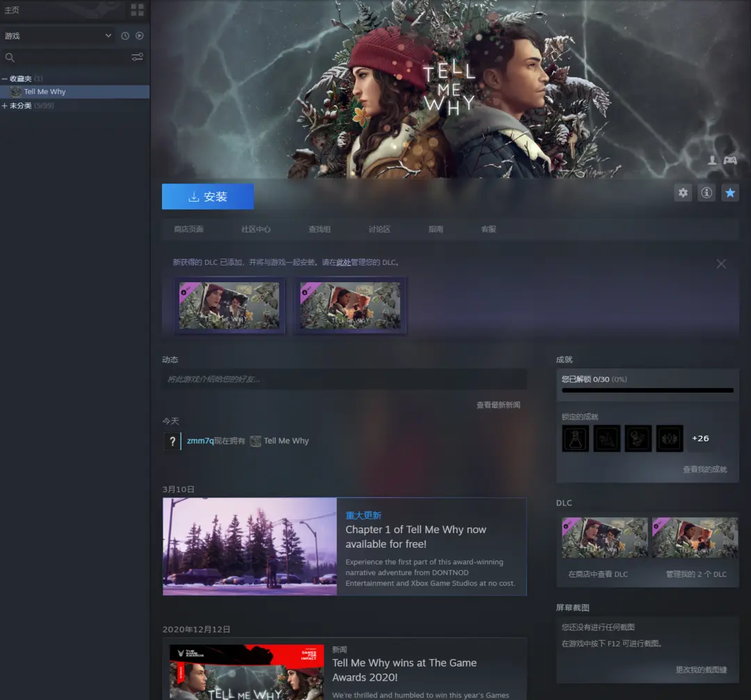Image resolution: width=751 pixels, height=700 pixels.
Task: Open "Tell Me Why wins at The Game Awards 2020!" headline
Action: [405, 670]
